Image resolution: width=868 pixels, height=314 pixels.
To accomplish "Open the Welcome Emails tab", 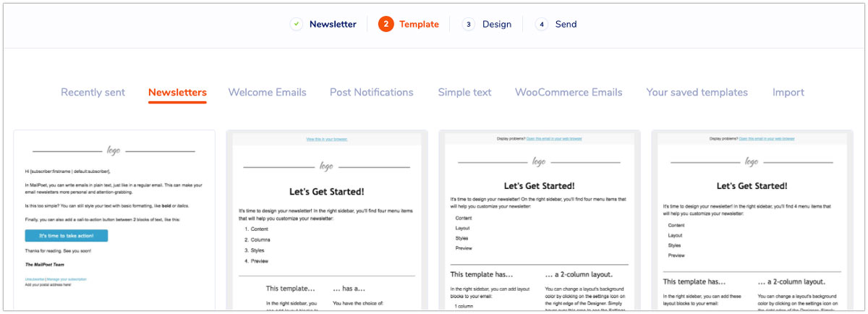I will coord(267,92).
